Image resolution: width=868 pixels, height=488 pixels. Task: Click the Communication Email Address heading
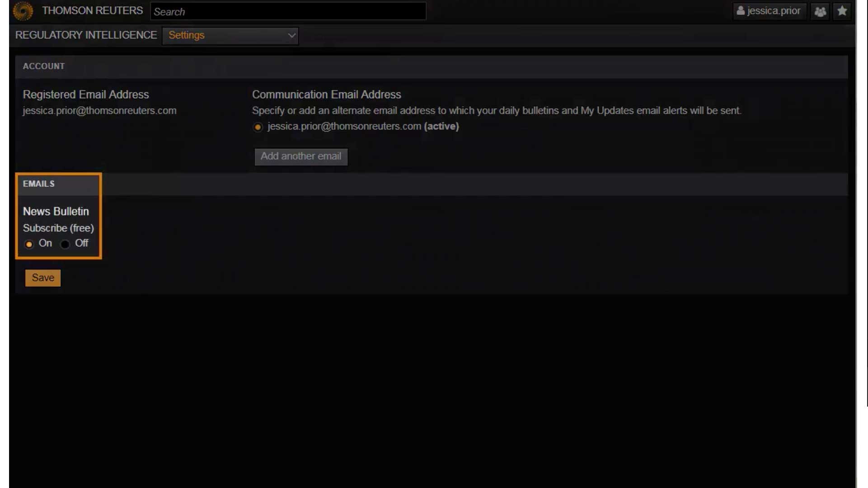[326, 95]
